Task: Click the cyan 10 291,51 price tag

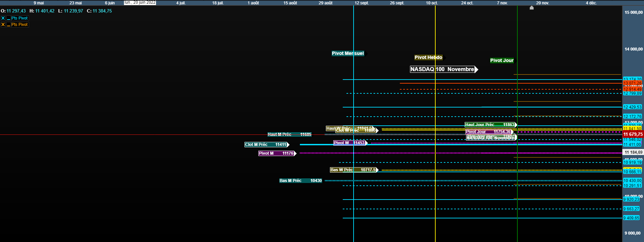Action: click(x=632, y=186)
